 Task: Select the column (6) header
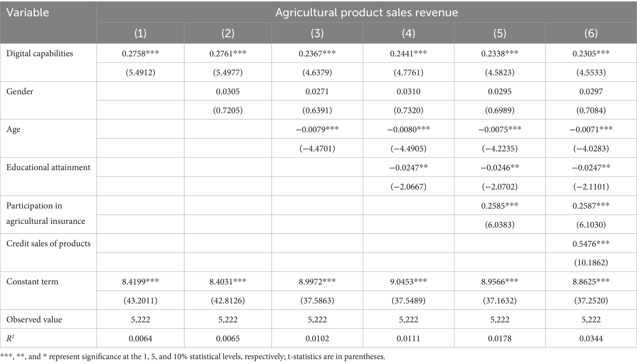591,33
